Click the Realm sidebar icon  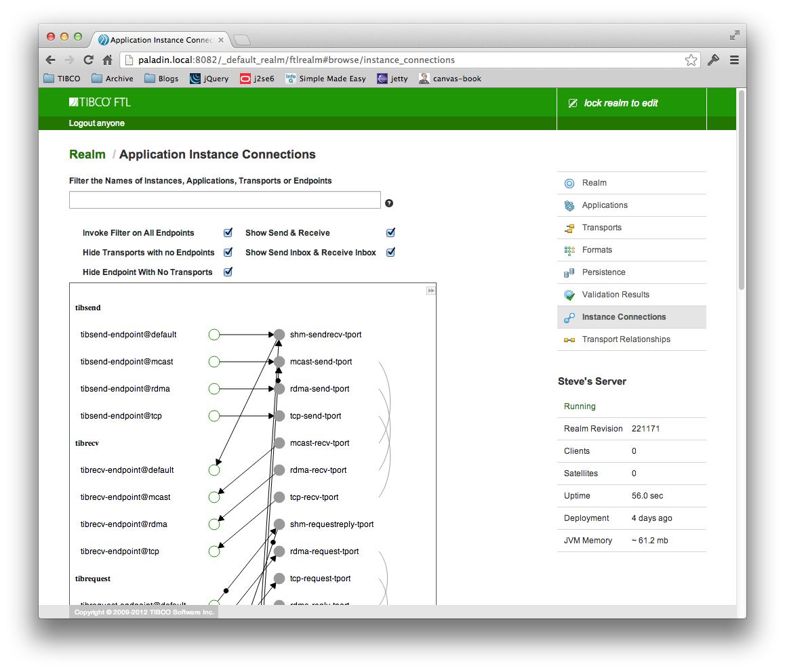point(569,183)
